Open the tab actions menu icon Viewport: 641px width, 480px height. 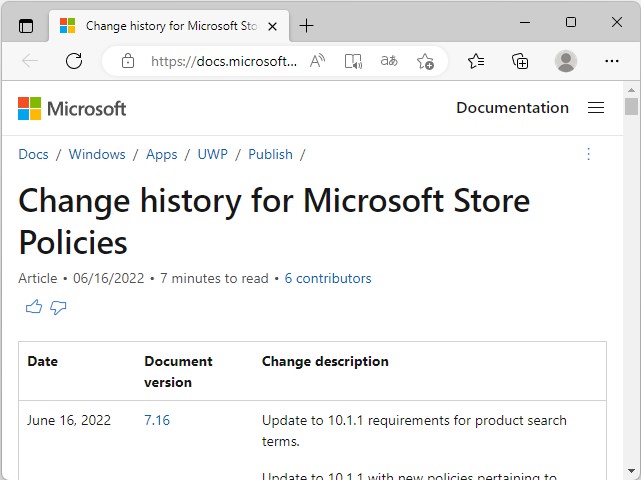[26, 26]
